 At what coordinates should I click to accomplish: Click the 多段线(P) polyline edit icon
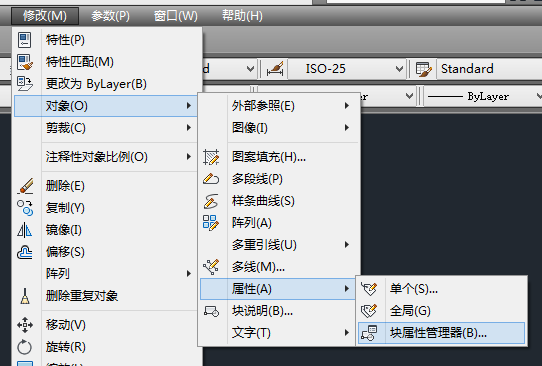[x=211, y=179]
